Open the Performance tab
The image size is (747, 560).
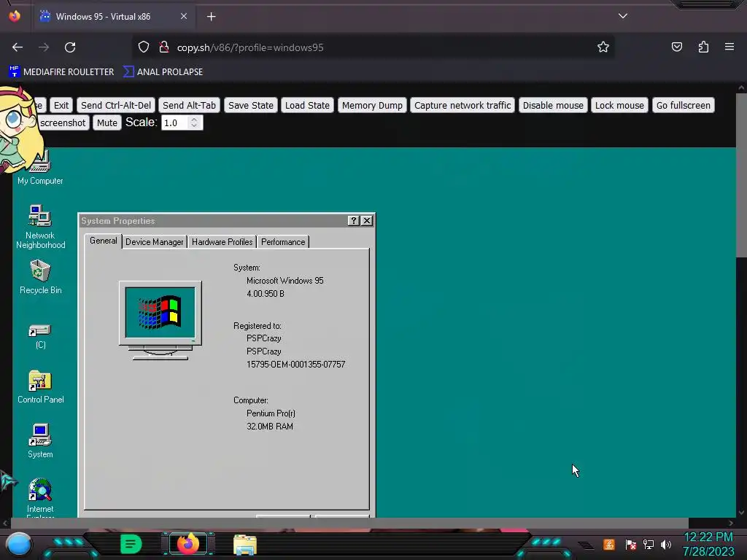pyautogui.click(x=283, y=242)
